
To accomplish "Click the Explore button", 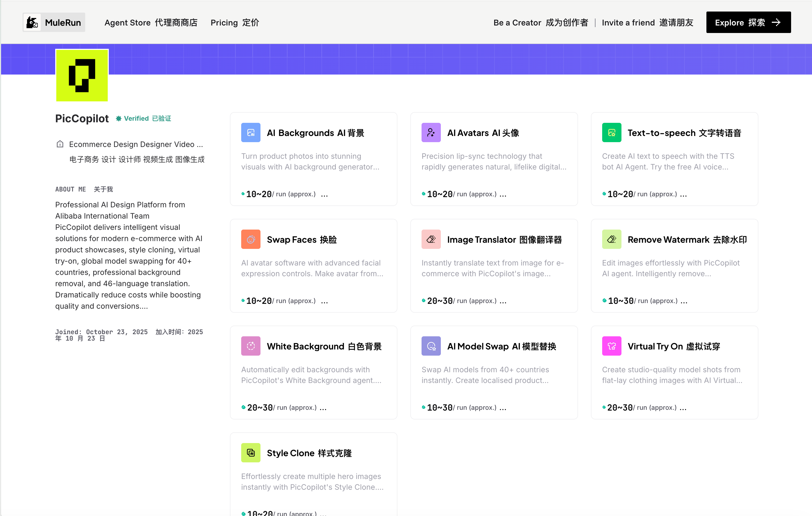I will point(748,23).
